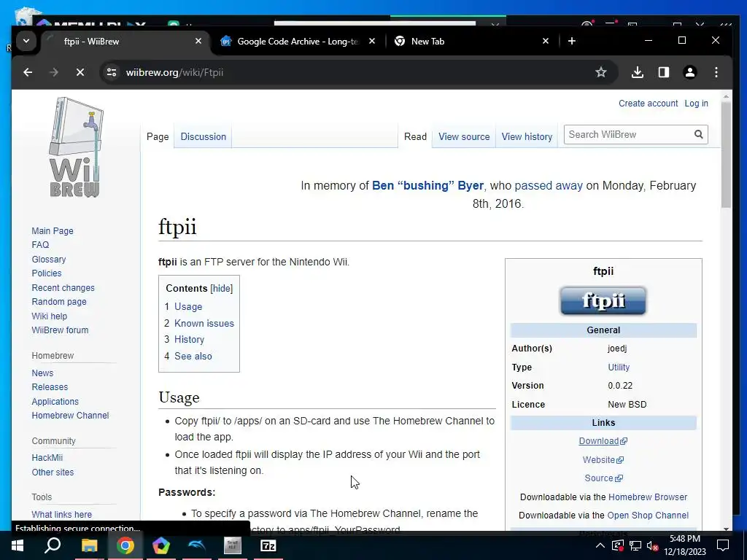Click the Log in link
747x560 pixels.
[696, 104]
